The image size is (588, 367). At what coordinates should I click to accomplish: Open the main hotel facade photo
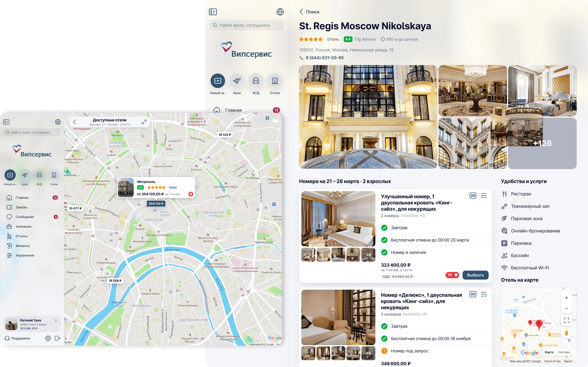click(368, 117)
